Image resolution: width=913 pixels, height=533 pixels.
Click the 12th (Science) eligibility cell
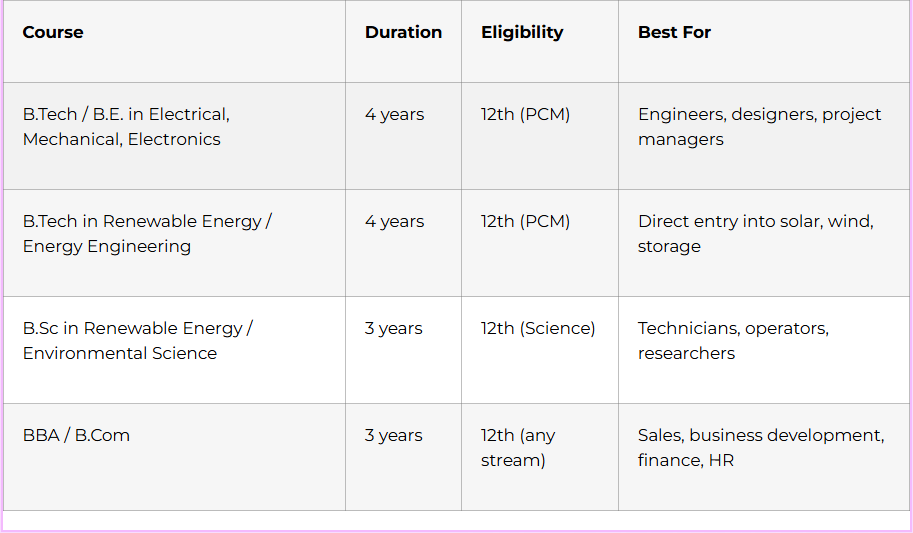click(538, 328)
